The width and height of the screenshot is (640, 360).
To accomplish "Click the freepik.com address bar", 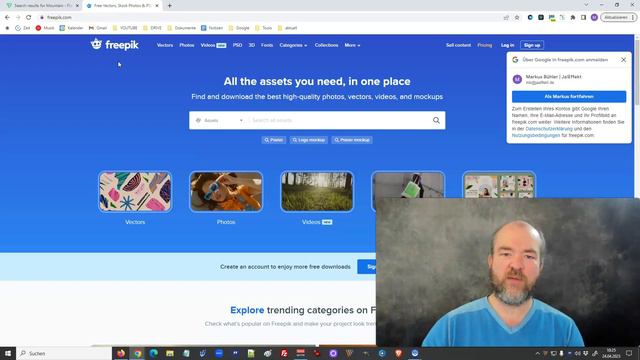I will 269,18.
